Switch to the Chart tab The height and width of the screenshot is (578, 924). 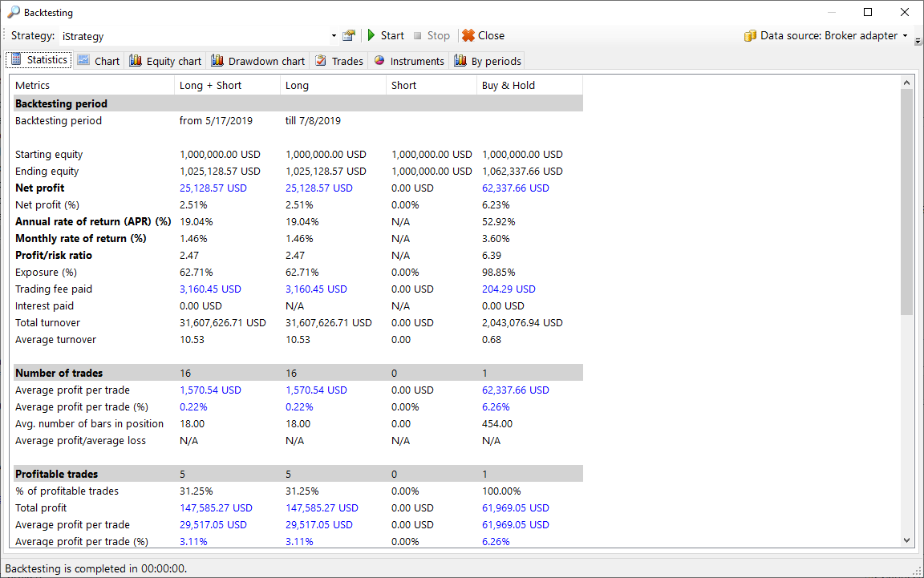point(99,61)
